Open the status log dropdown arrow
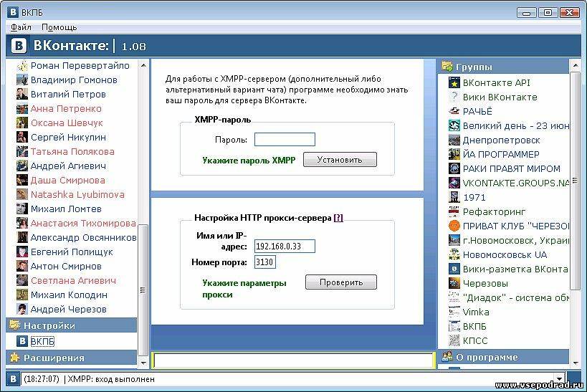Viewport: 587px width, 392px height. click(559, 379)
